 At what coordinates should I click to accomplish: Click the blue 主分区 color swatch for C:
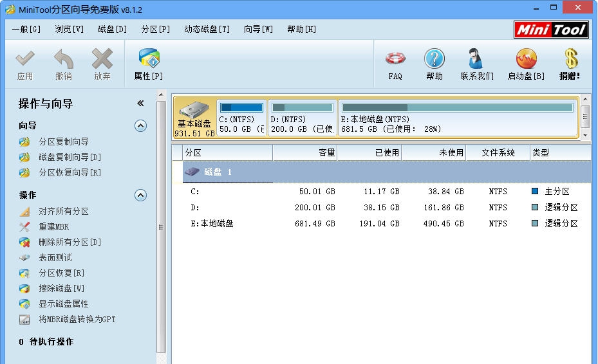coord(535,191)
